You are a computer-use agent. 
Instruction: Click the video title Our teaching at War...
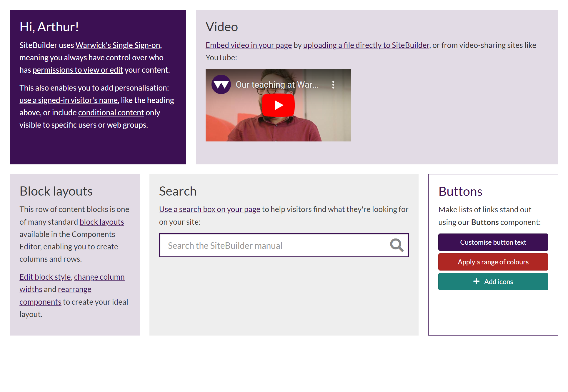tap(276, 85)
